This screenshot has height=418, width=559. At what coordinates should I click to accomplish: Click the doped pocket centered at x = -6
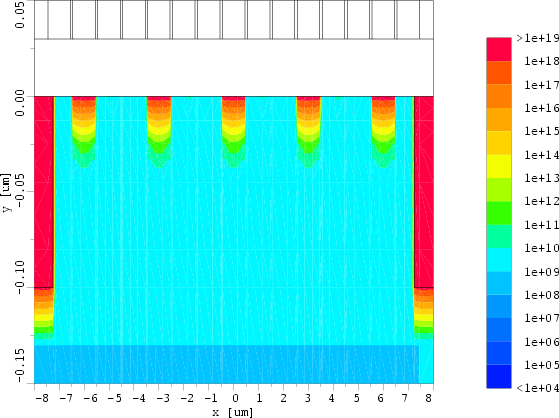pos(84,132)
